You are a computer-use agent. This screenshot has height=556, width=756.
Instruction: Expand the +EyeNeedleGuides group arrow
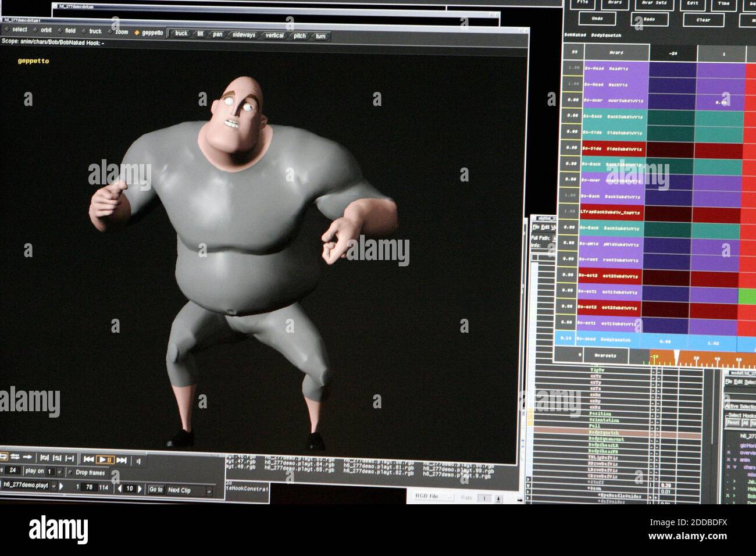coord(528,492)
